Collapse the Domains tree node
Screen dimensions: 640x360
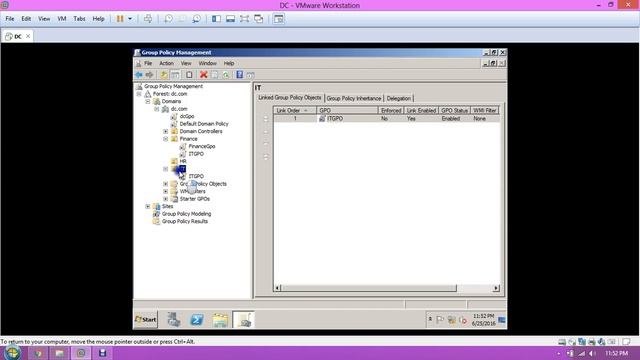[x=148, y=101]
